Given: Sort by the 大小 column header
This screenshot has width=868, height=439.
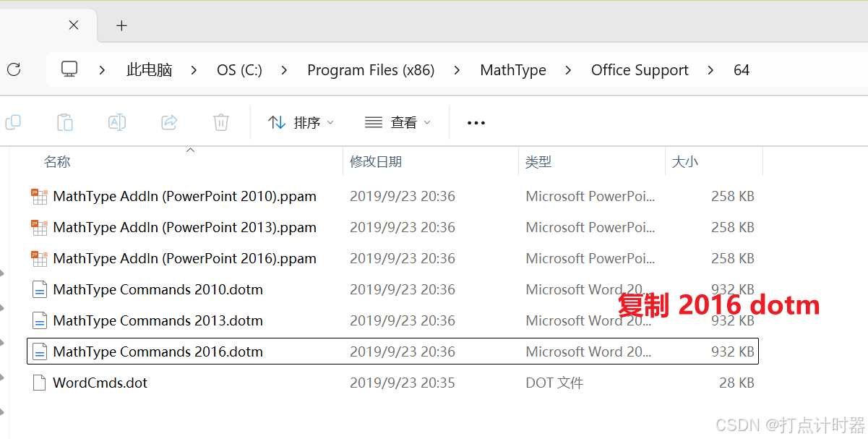Looking at the screenshot, I should pos(685,161).
